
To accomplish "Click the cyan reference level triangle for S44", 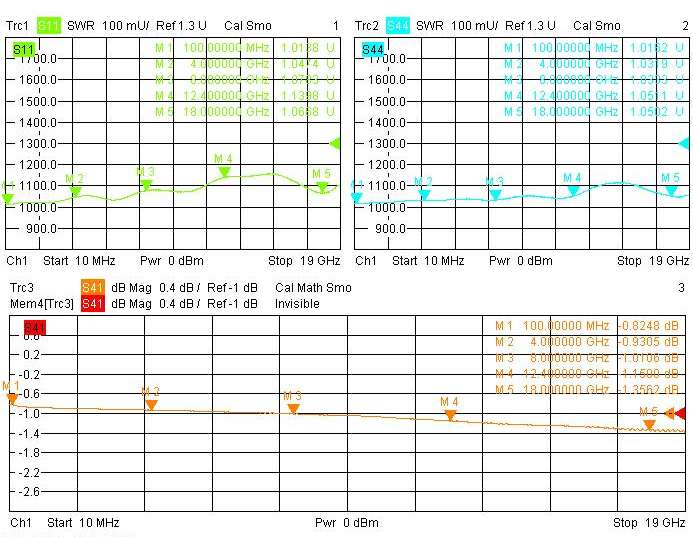I will click(x=684, y=143).
